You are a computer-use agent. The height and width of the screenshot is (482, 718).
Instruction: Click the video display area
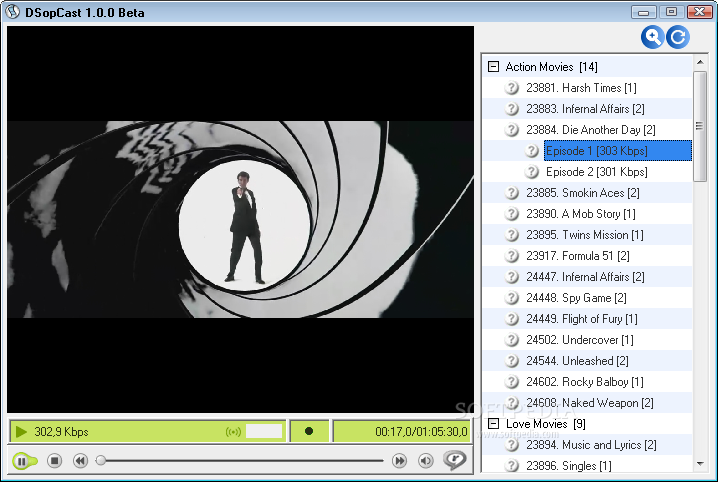click(240, 219)
